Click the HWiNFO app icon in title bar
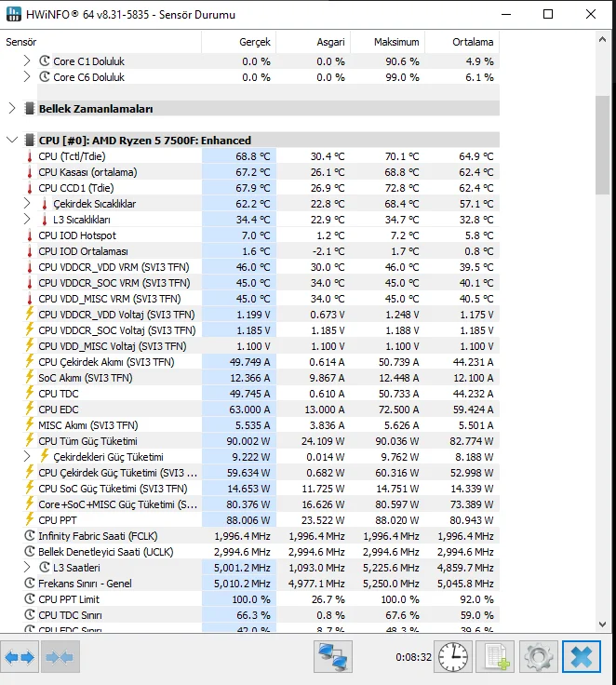The height and width of the screenshot is (685, 616). click(14, 14)
